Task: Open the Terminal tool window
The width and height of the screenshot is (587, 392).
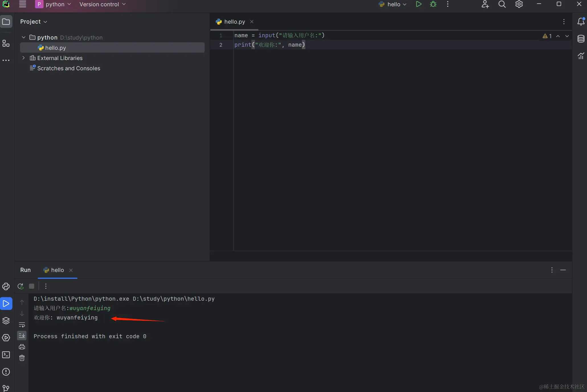Action: click(x=6, y=355)
